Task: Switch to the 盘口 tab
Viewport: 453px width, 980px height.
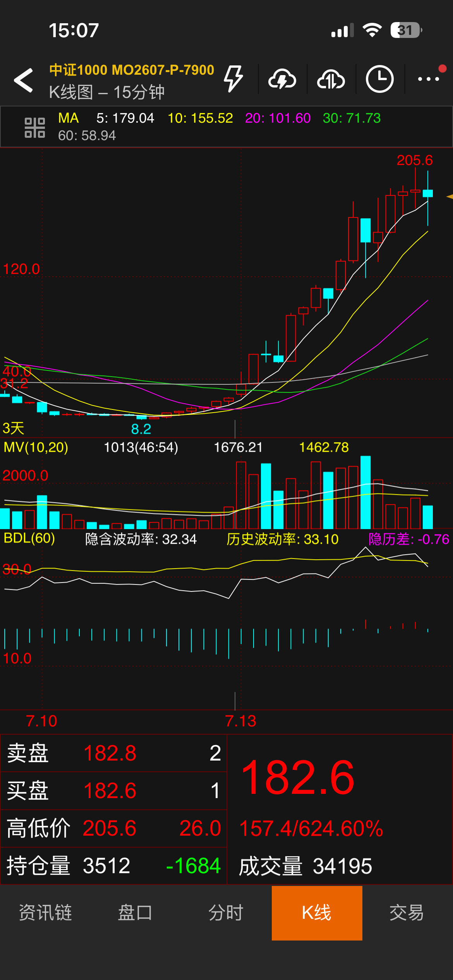Action: (x=136, y=913)
